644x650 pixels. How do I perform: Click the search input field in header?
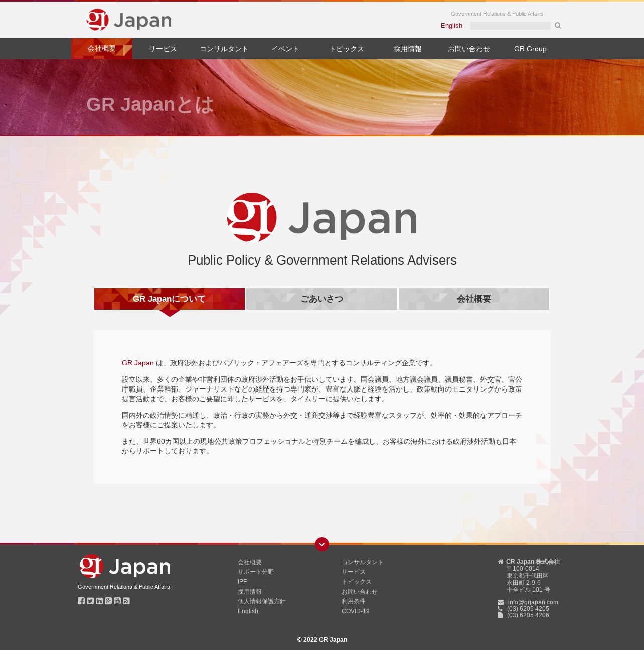coord(510,26)
